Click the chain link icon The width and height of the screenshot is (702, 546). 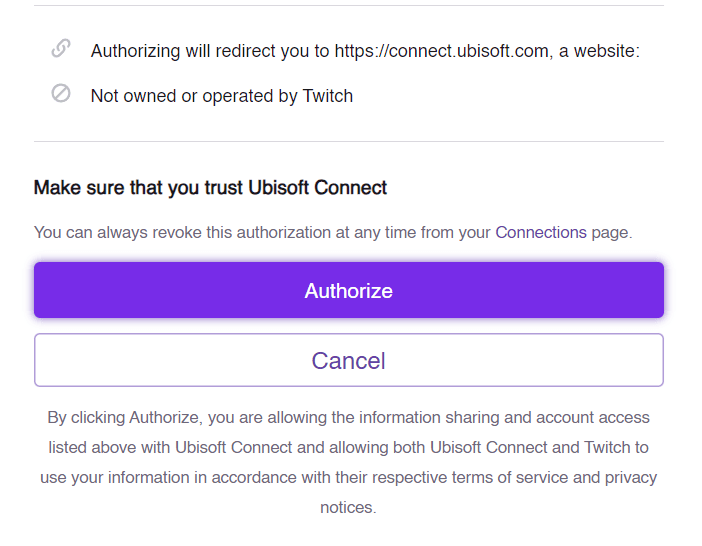[x=61, y=48]
